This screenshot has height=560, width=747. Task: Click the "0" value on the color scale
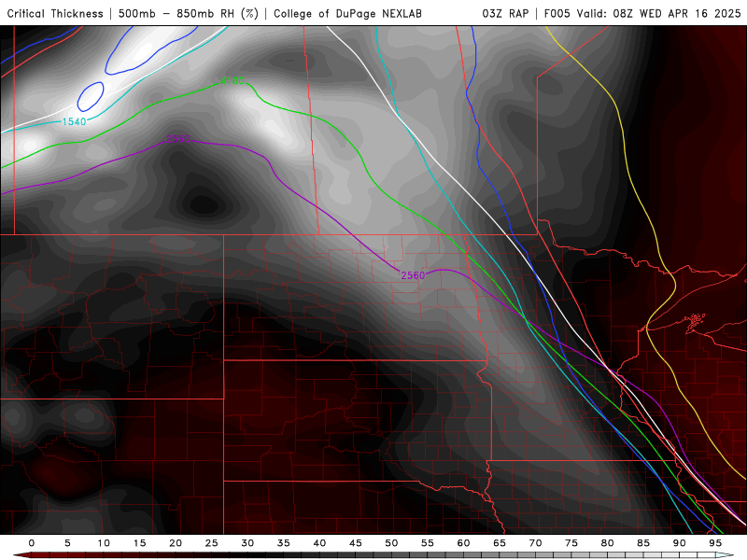click(x=32, y=543)
